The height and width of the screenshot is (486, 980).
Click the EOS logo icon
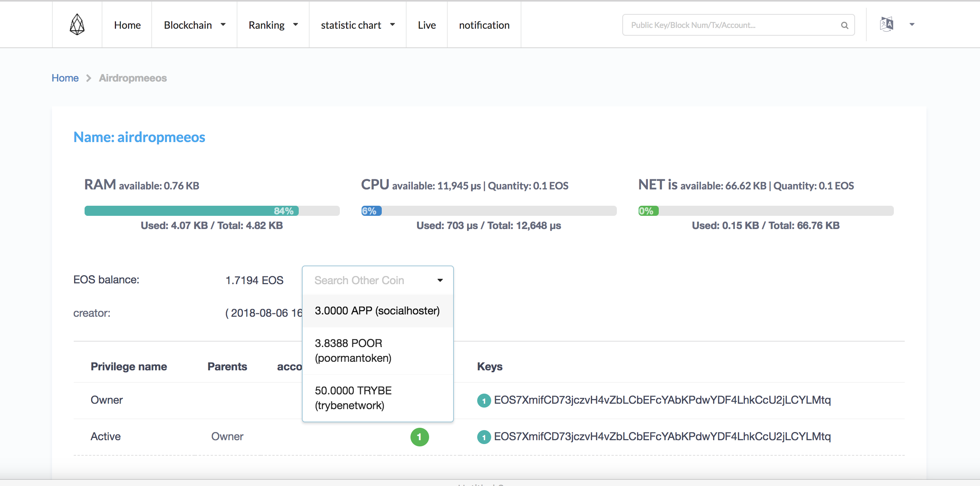(77, 25)
